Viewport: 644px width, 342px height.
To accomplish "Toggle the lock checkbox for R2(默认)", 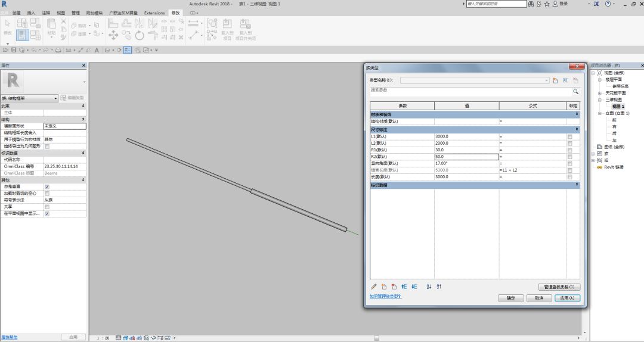I will 569,157.
